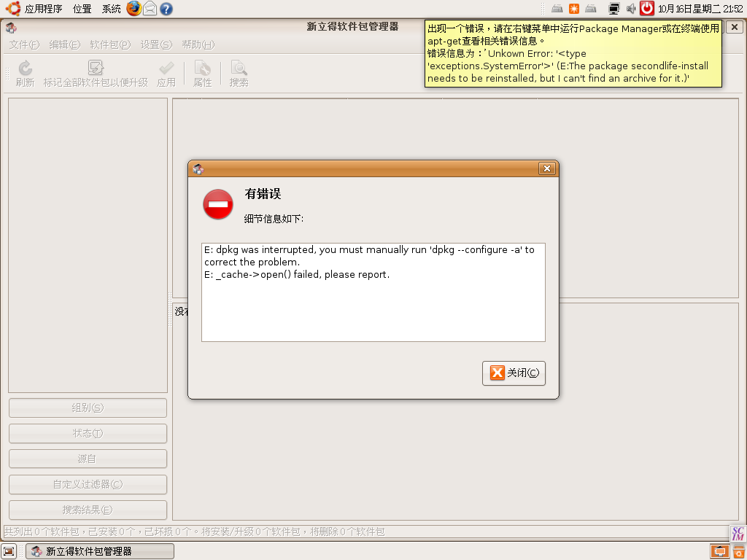Click the yellow error notification tooltip

573,53
